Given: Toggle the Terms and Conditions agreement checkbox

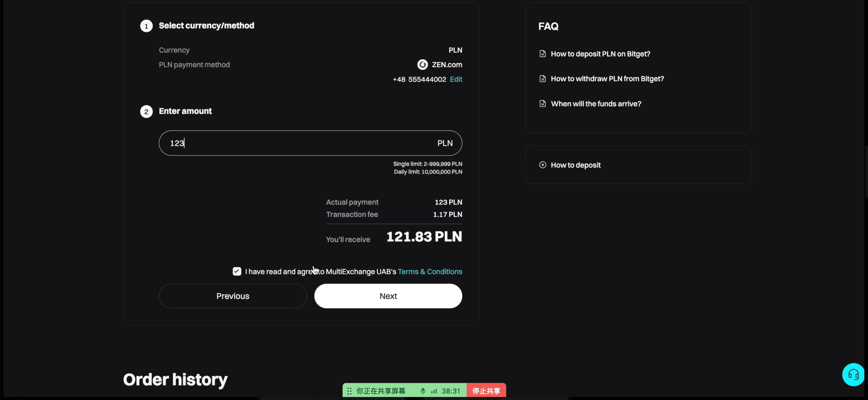Looking at the screenshot, I should pos(237,272).
